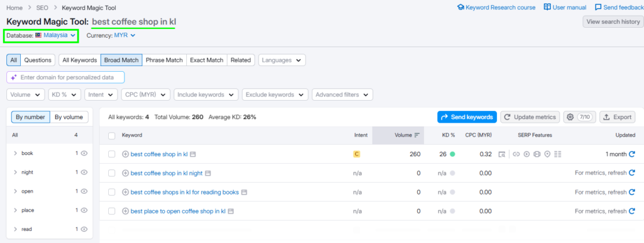Open the Languages dropdown
The width and height of the screenshot is (644, 243).
[282, 60]
